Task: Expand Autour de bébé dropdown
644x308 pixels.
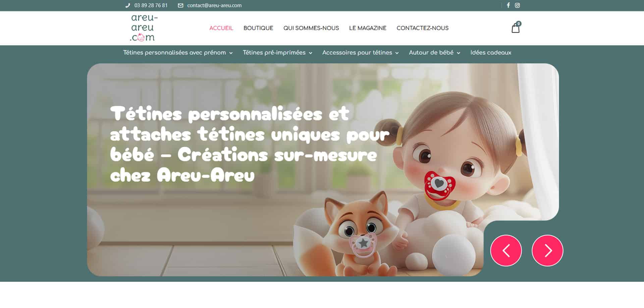Action: 434,53
